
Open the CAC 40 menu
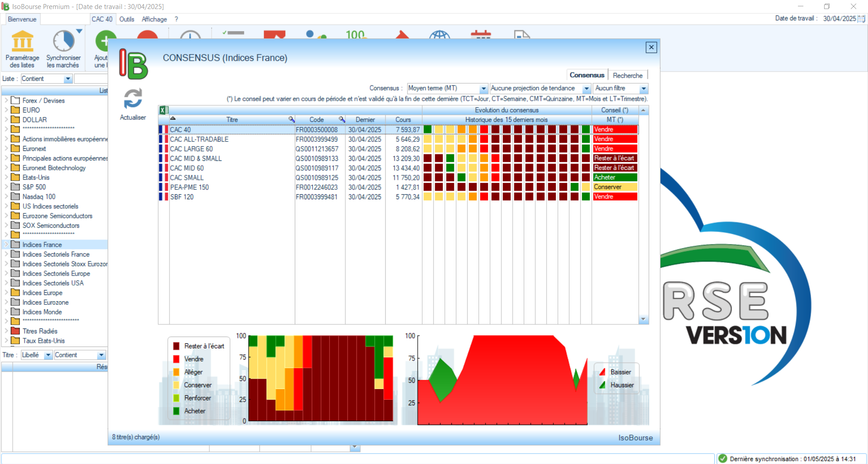(102, 19)
